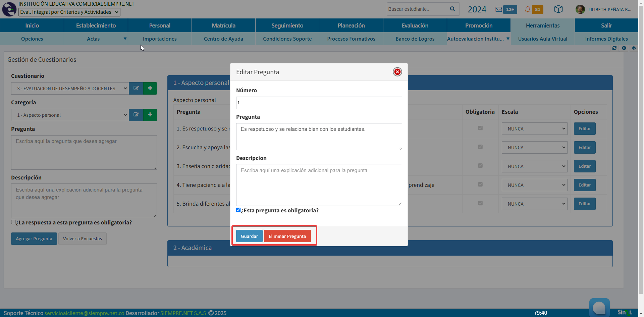644x317 pixels.
Task: Select Banco de Logros submenu item
Action: pyautogui.click(x=415, y=39)
